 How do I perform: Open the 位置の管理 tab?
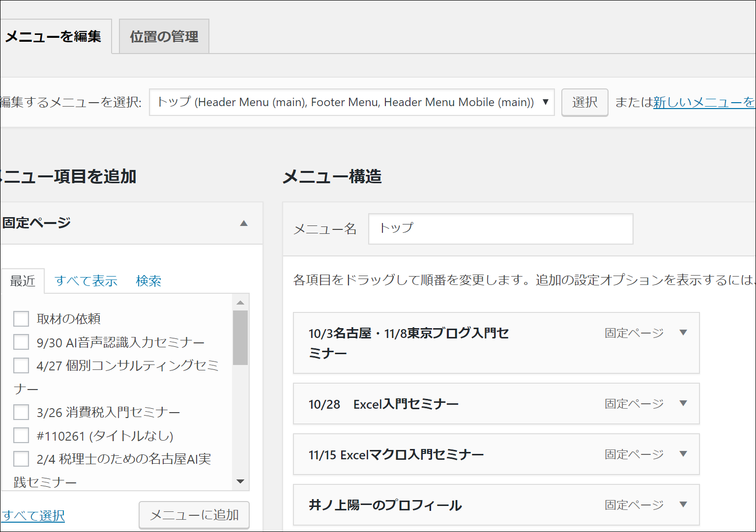(x=164, y=36)
